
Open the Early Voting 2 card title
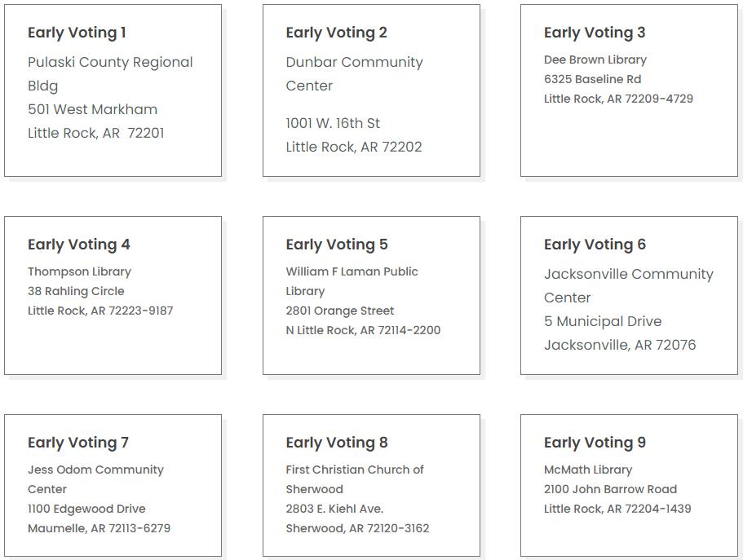coord(336,33)
